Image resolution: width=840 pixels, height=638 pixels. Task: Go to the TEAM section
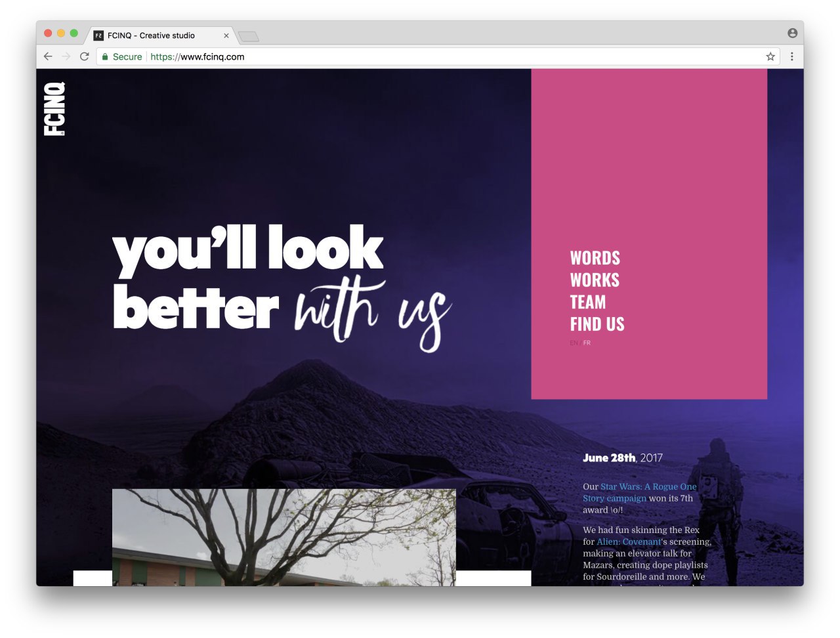[x=588, y=302]
